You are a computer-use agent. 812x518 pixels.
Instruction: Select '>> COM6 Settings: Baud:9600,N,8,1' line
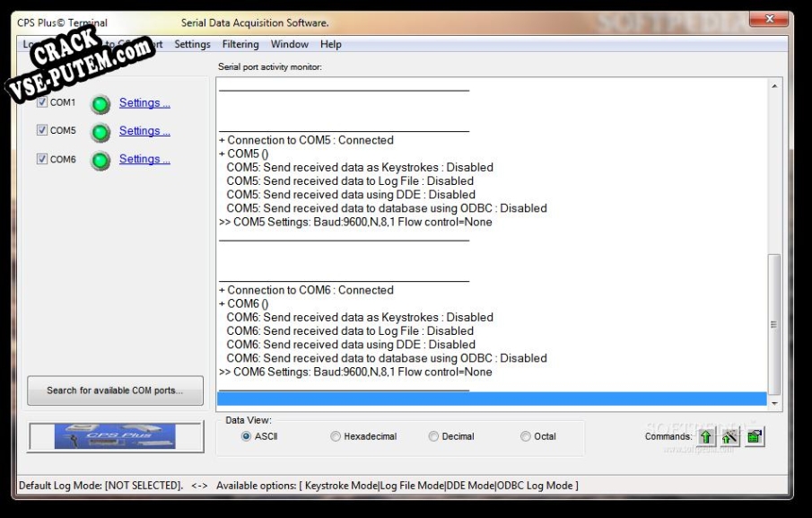click(355, 372)
